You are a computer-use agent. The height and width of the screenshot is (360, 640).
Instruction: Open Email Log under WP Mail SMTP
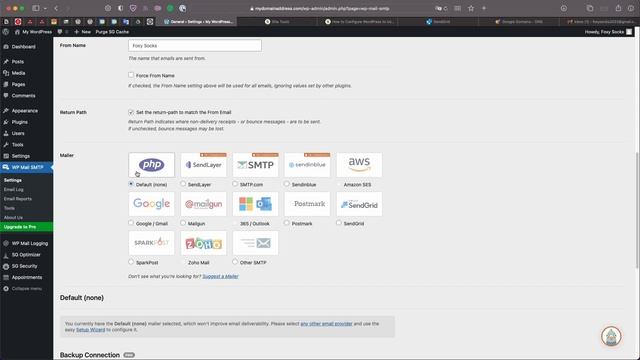coord(14,189)
